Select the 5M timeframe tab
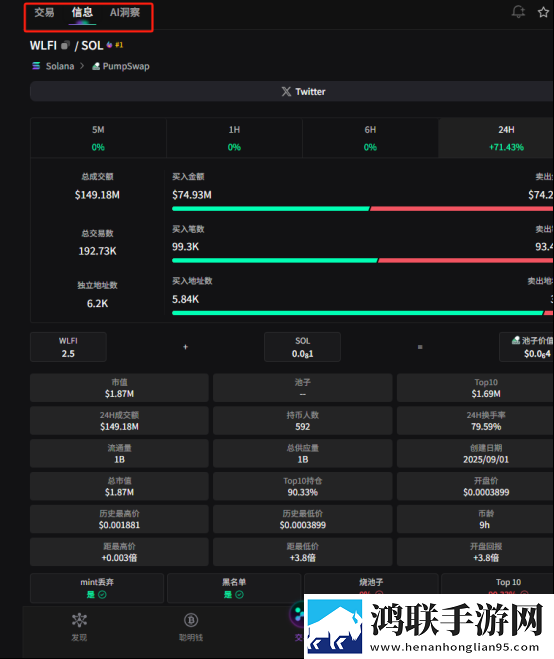Viewport: 554px width, 659px height. [x=98, y=138]
